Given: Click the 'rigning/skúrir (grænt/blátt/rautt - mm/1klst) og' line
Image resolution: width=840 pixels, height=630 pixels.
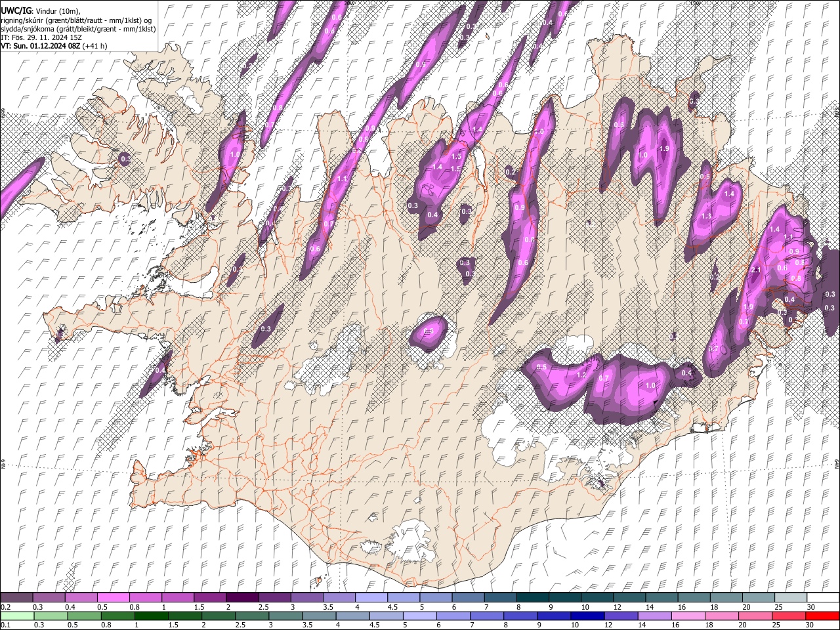Looking at the screenshot, I should (76, 20).
